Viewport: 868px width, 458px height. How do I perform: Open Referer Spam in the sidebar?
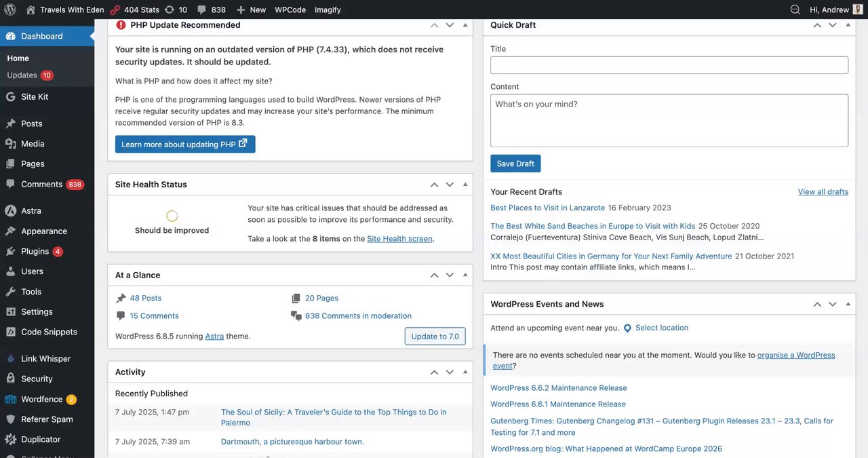47,419
